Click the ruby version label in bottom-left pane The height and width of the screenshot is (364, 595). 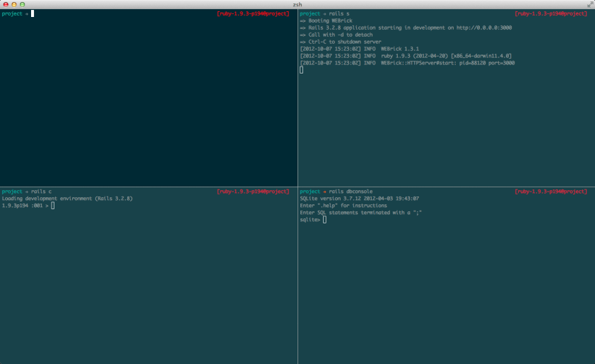click(253, 192)
